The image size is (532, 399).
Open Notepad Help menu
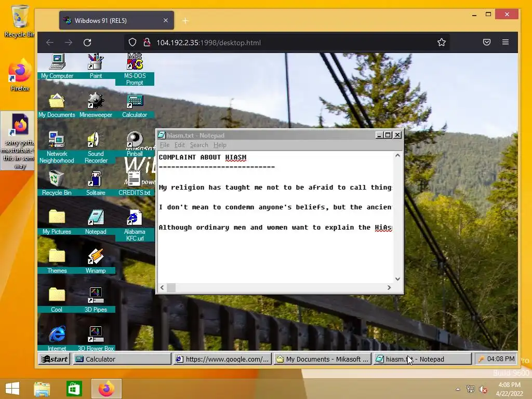pos(220,145)
